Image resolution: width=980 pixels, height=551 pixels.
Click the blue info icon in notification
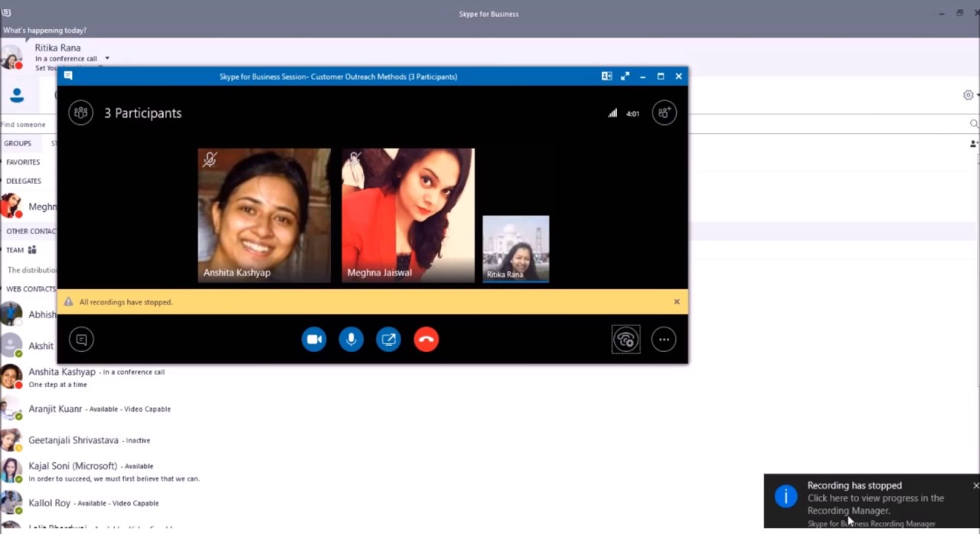coord(786,497)
